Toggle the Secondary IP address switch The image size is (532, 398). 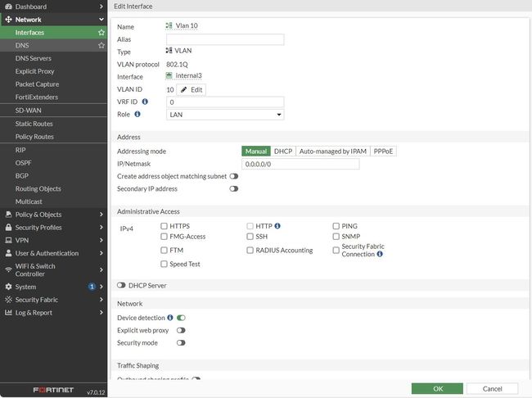pos(234,188)
